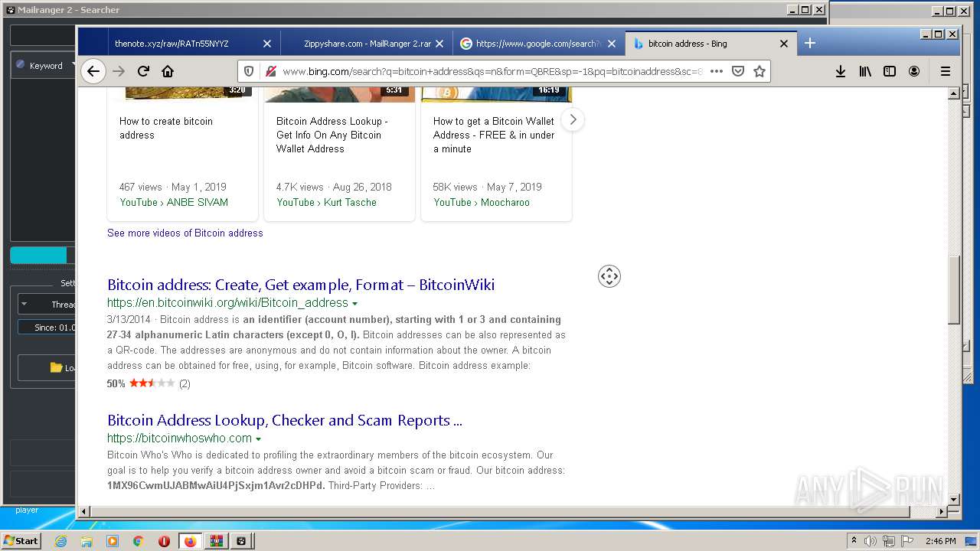Reload the Bing search page
Screen dimensions: 980x551
pos(143,71)
